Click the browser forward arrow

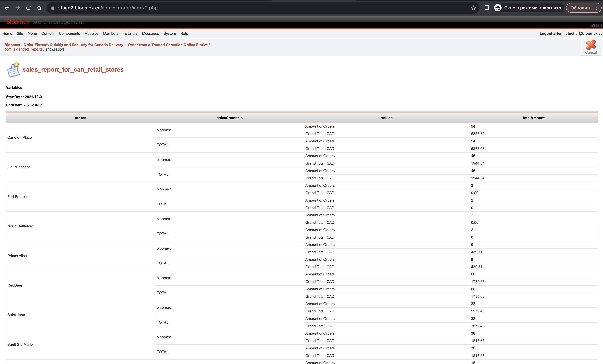click(x=18, y=8)
